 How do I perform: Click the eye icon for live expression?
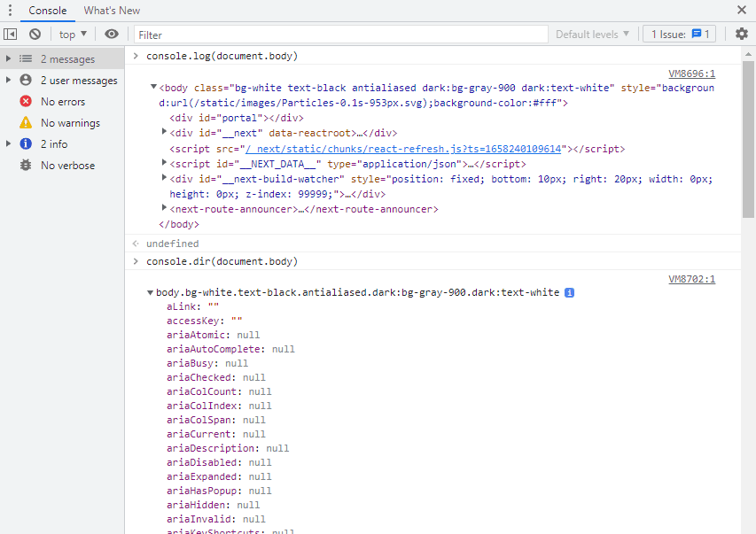pos(112,35)
